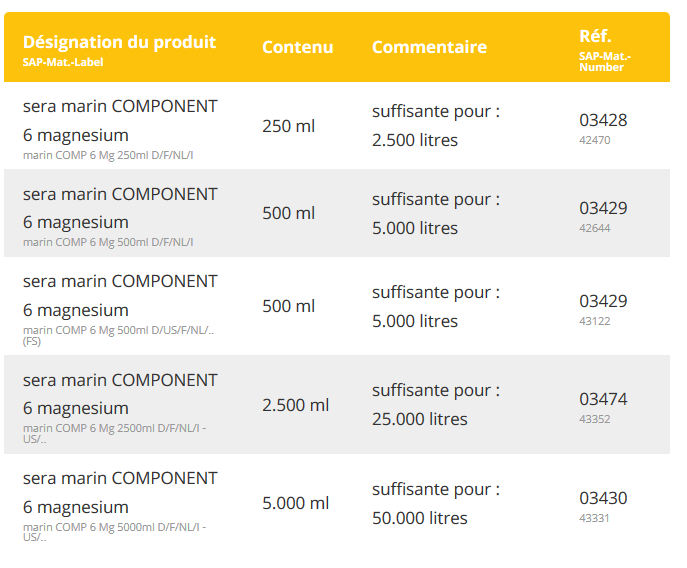Select label marin COMP 6 Mg 2500ml
The width and height of the screenshot is (687, 568).
pyautogui.click(x=114, y=433)
